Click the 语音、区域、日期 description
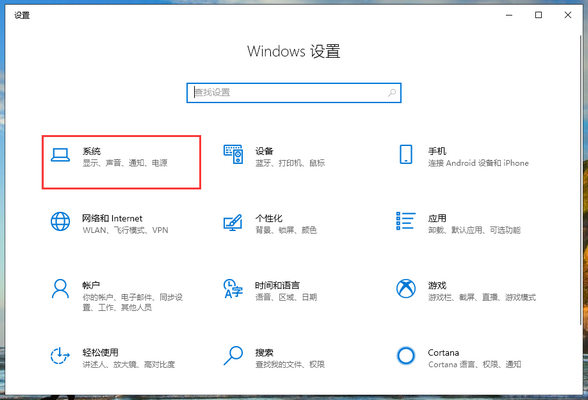Image resolution: width=588 pixels, height=400 pixels. (x=286, y=297)
